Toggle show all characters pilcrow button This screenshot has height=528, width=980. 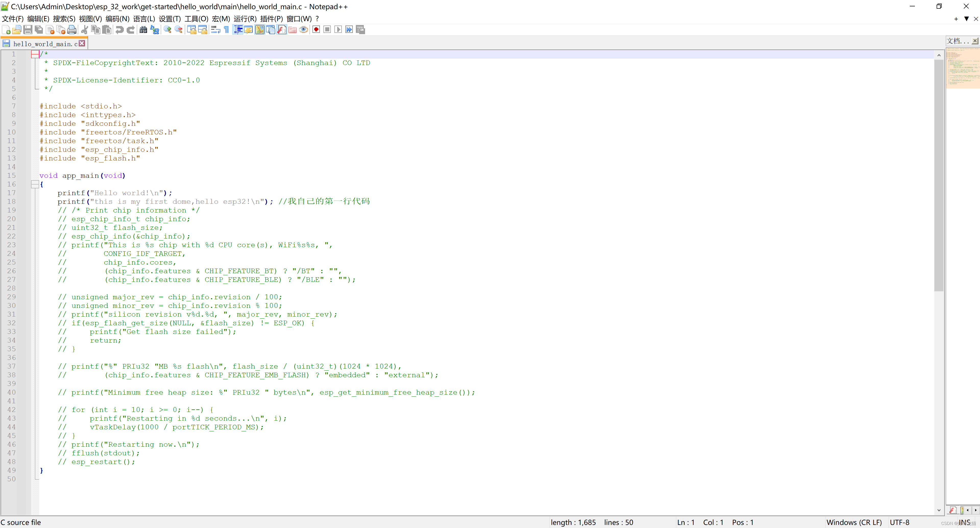coord(226,30)
